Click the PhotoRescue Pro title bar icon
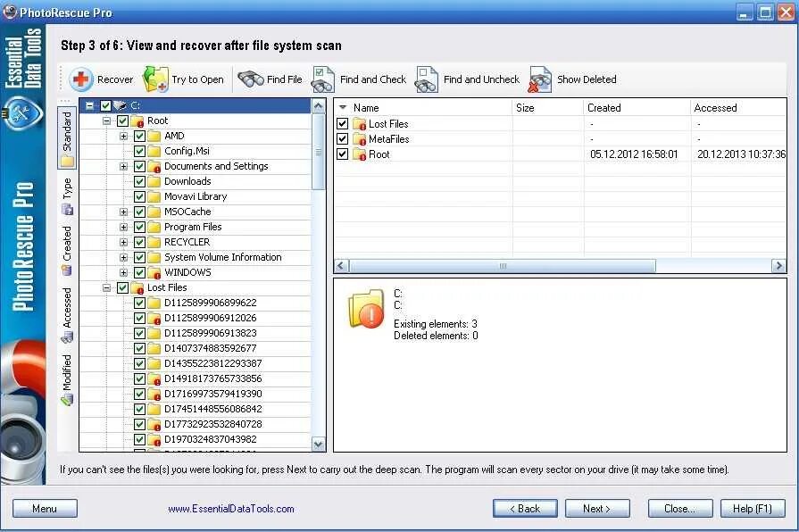 [10, 12]
